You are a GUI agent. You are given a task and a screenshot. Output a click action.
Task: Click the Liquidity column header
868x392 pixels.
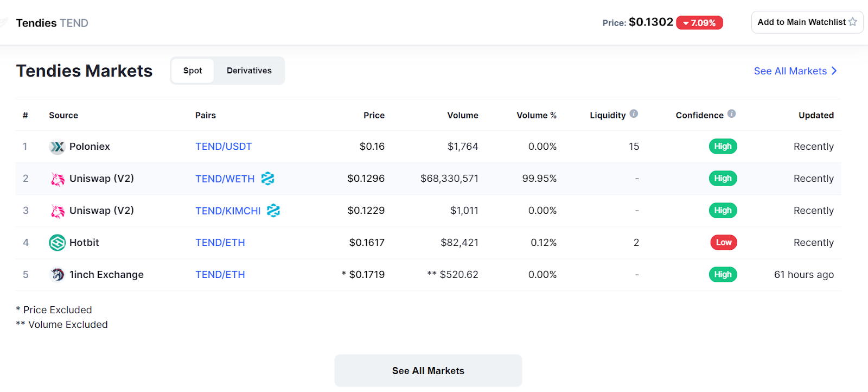tap(608, 115)
